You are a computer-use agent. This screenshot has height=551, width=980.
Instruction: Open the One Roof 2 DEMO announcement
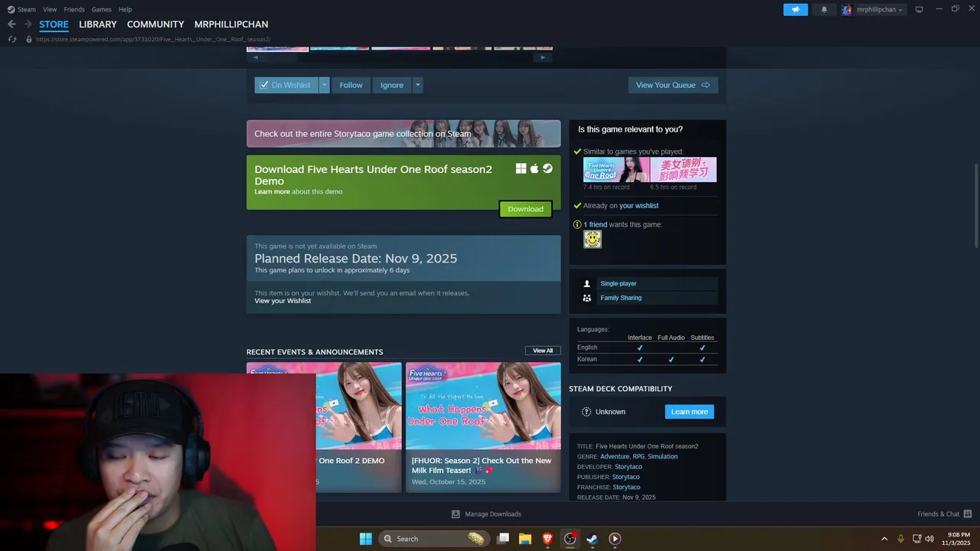358,427
